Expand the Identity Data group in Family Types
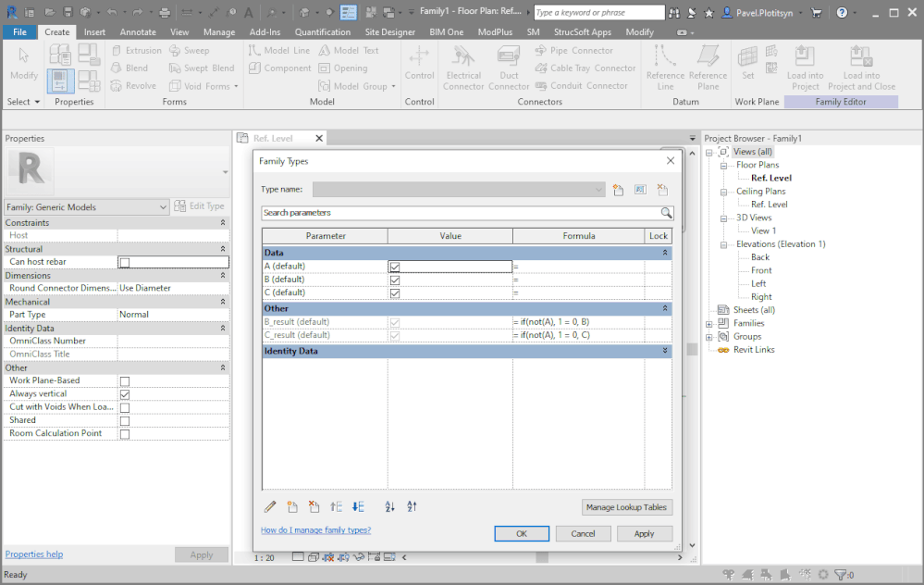 665,350
